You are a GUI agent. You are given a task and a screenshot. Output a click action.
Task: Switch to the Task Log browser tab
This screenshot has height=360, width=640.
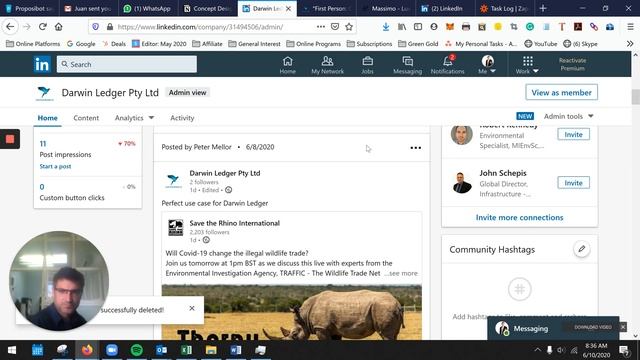tap(504, 8)
